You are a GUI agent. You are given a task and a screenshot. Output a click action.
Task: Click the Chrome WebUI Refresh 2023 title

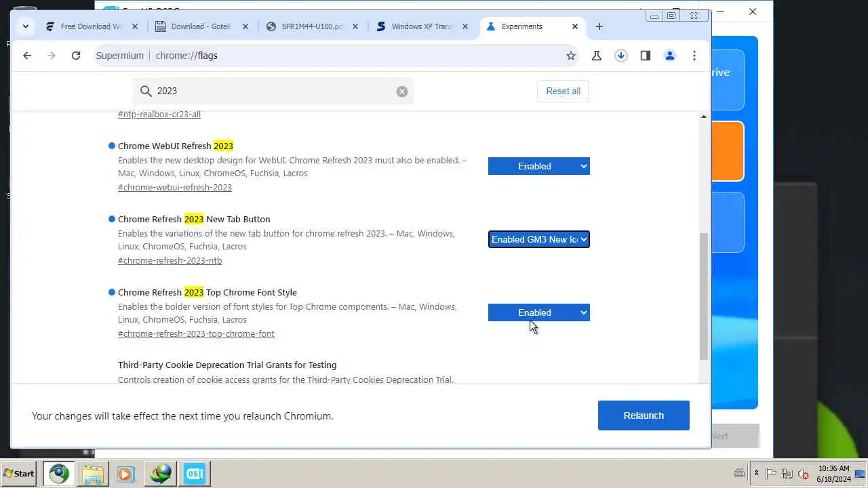pyautogui.click(x=176, y=146)
